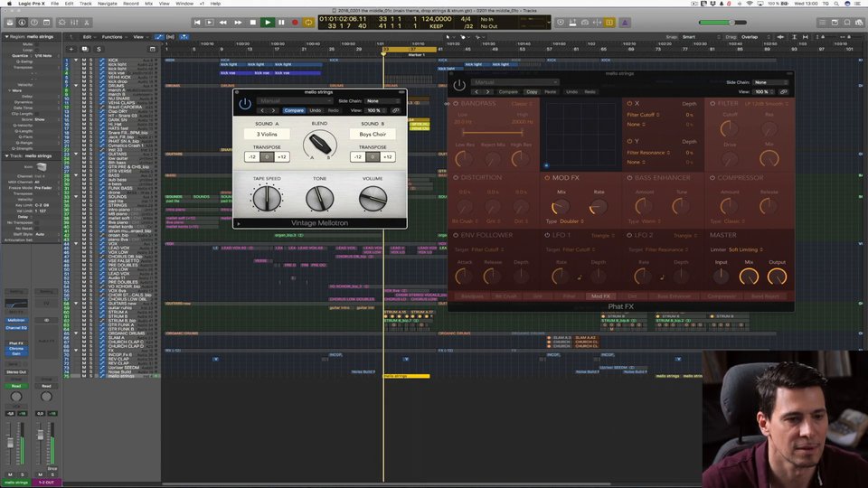Toggle Phat FX plugin power button
Screen dimensions: 868x488
click(x=459, y=86)
